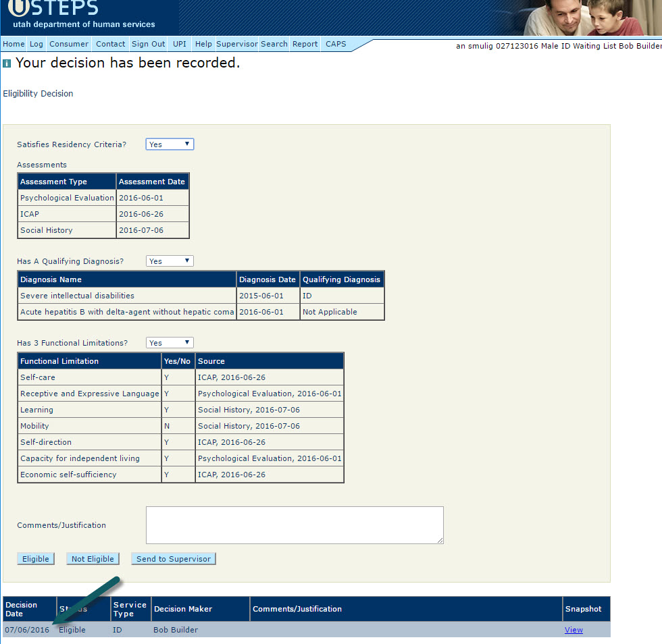Go to the Consumer menu
The image size is (662, 644).
tap(69, 44)
